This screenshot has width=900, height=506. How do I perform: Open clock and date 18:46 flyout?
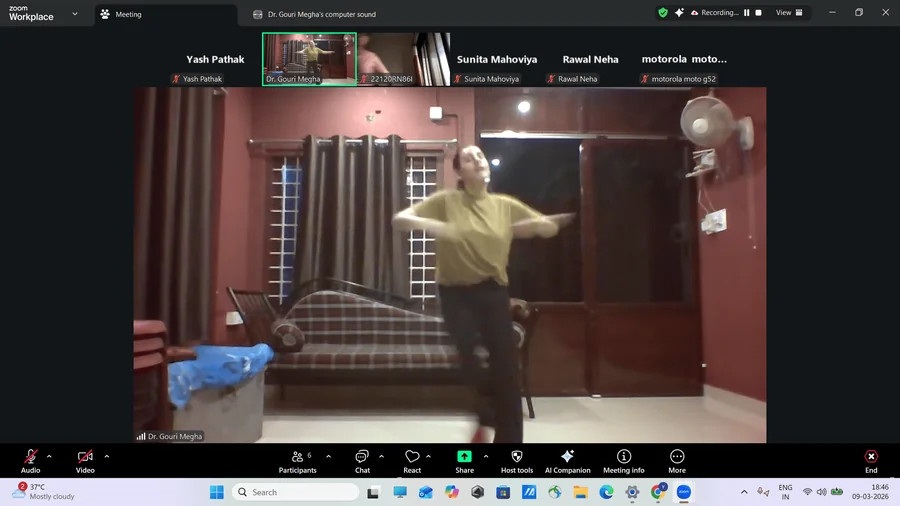tap(870, 492)
